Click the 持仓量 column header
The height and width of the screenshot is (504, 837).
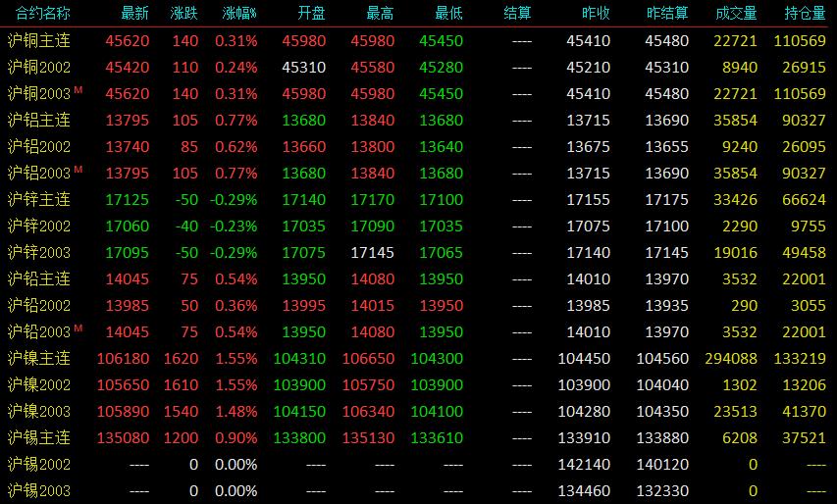(805, 13)
